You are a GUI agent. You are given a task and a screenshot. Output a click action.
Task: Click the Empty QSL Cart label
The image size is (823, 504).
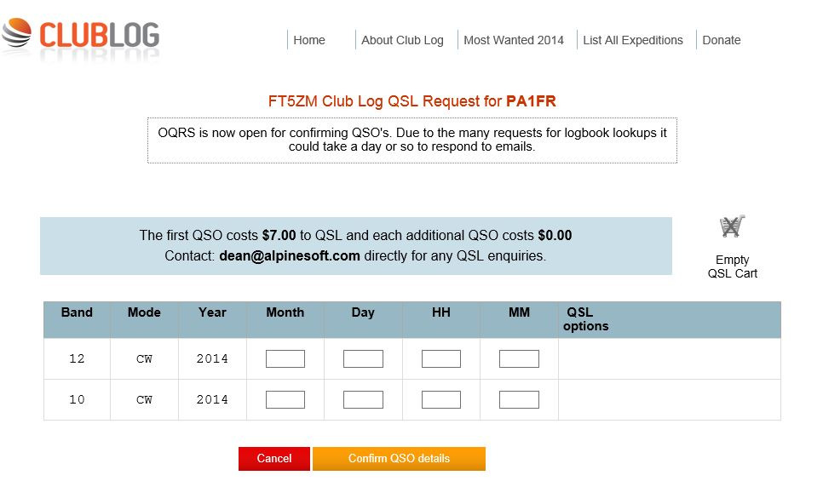pyautogui.click(x=732, y=266)
